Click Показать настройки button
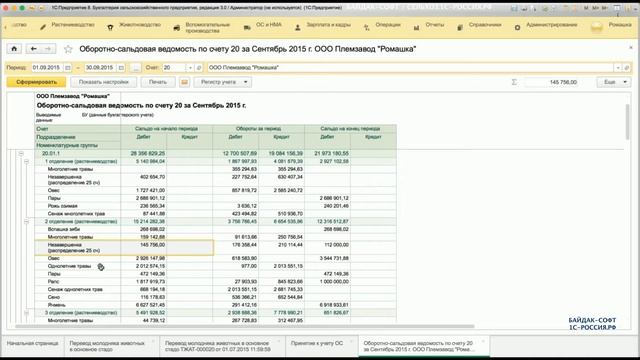 click(104, 82)
